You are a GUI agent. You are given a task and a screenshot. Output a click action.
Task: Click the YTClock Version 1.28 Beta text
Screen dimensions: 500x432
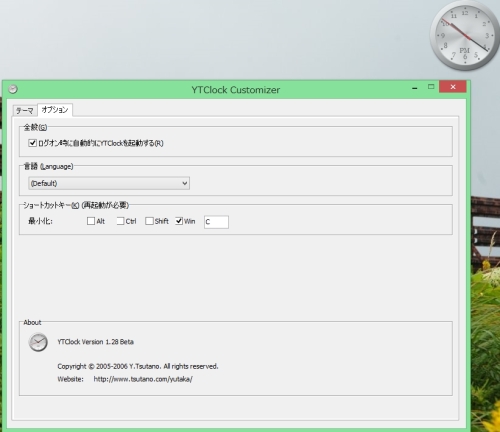(x=95, y=342)
